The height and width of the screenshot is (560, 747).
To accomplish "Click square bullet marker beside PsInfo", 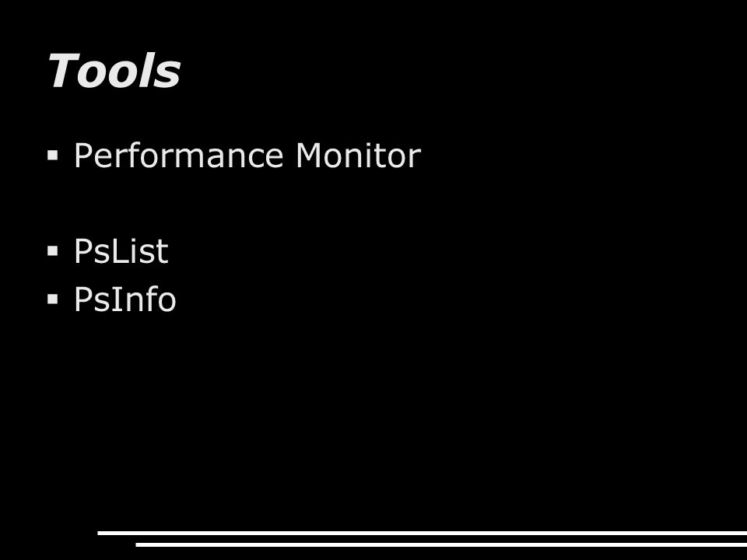I will coord(53,299).
